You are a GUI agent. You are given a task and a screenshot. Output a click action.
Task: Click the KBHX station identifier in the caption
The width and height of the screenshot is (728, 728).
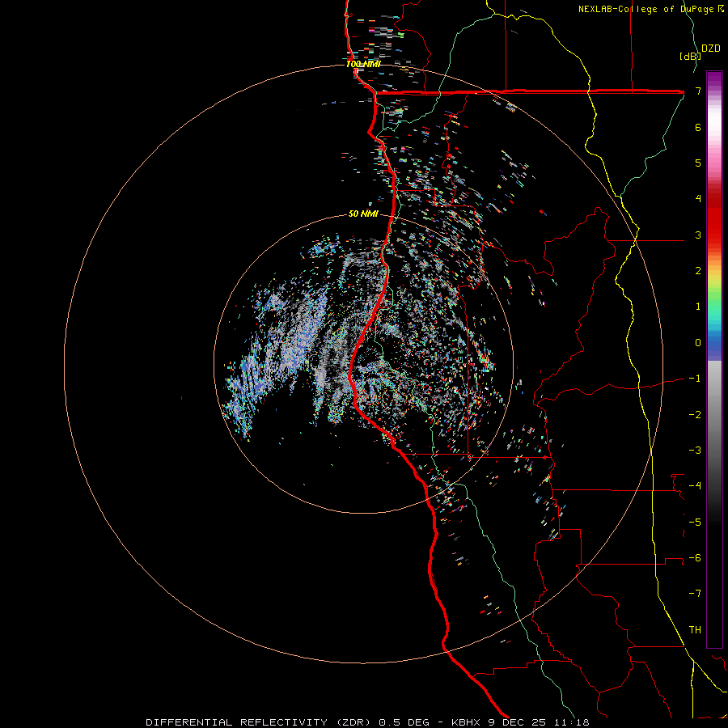[465, 722]
